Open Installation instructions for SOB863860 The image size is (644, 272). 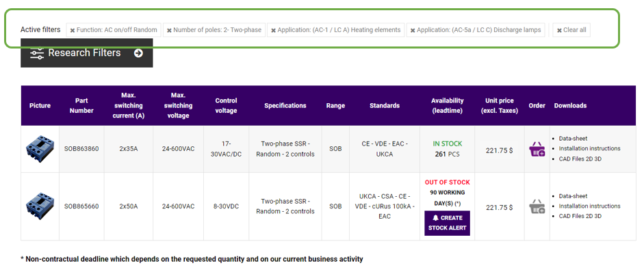coord(589,148)
